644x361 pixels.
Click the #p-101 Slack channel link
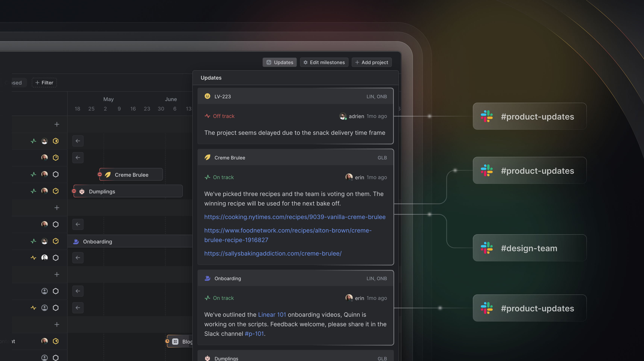(x=254, y=333)
